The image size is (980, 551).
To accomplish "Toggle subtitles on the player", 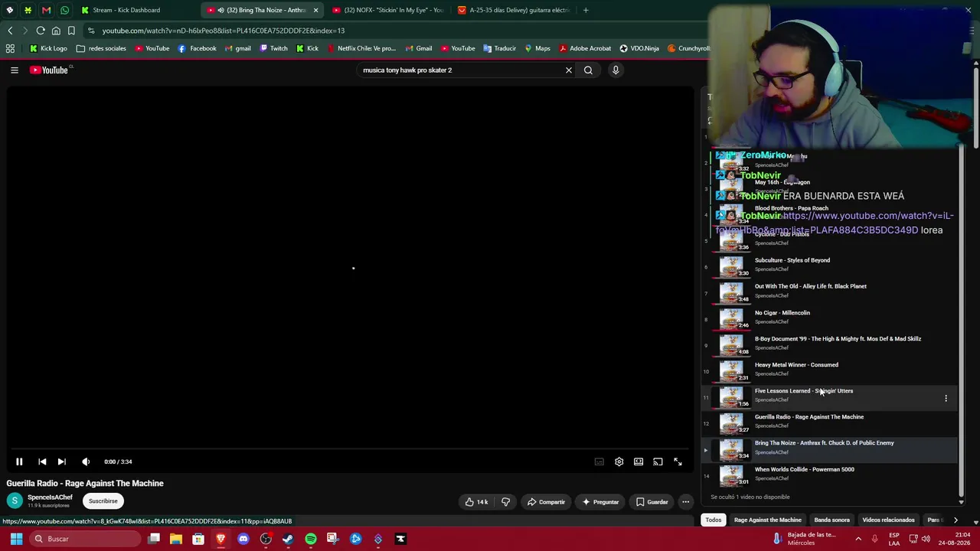I will click(x=599, y=461).
